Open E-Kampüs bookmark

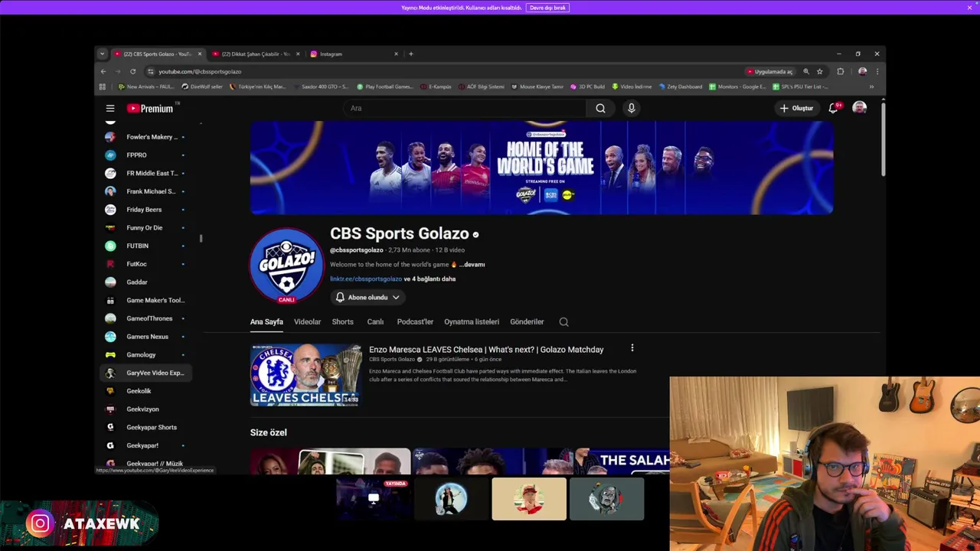[x=436, y=86]
